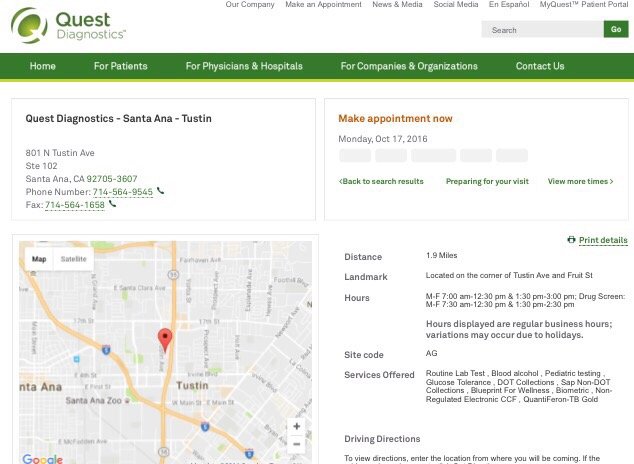
Task: Select the Map view option
Action: 39,259
